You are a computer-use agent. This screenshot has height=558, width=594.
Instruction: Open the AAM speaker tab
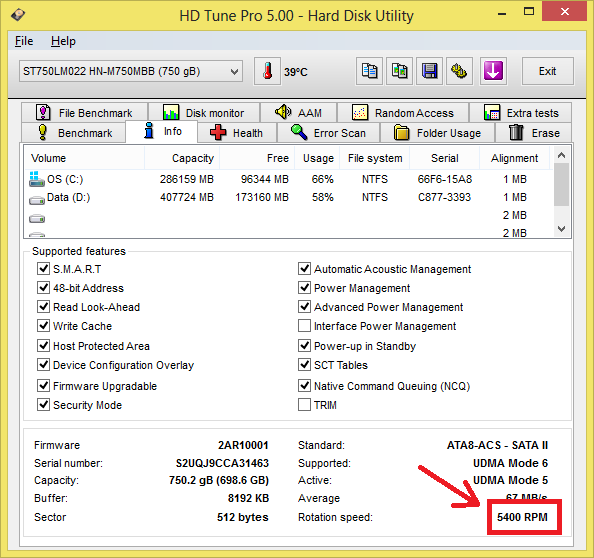coord(299,113)
